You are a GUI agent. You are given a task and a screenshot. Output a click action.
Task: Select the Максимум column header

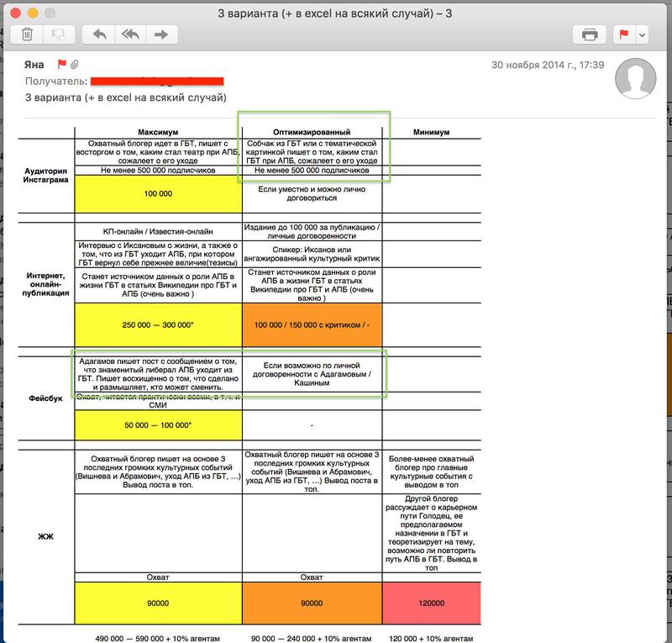tap(158, 132)
